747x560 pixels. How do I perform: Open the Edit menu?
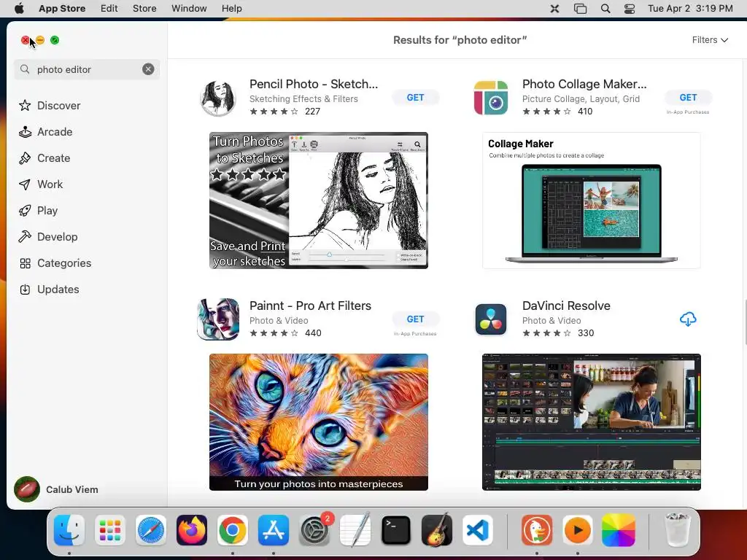coord(109,9)
